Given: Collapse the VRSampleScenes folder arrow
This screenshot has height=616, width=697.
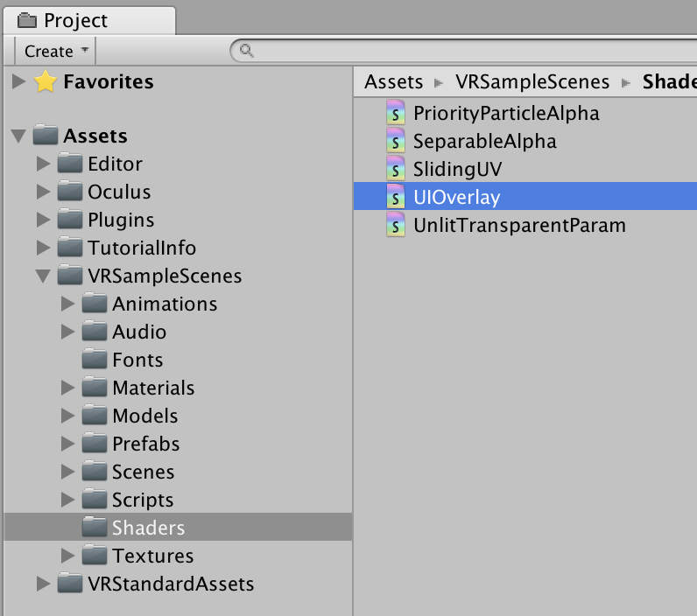Looking at the screenshot, I should coord(43,276).
